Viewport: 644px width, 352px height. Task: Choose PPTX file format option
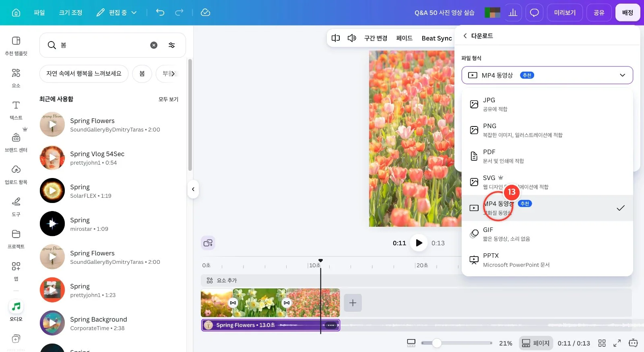(x=547, y=260)
